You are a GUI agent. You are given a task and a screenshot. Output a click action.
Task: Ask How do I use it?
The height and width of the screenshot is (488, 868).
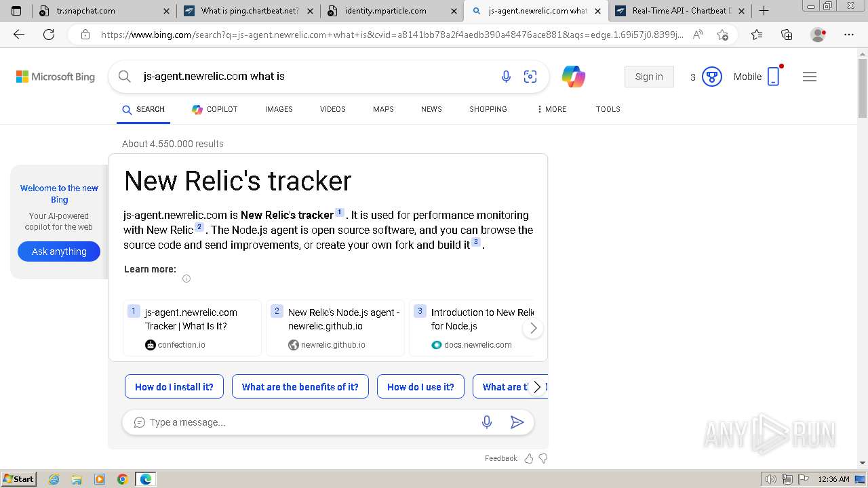point(420,387)
